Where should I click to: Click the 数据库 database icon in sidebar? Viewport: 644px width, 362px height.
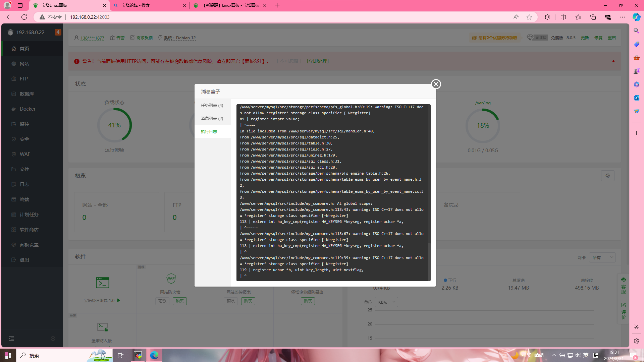coord(14,94)
